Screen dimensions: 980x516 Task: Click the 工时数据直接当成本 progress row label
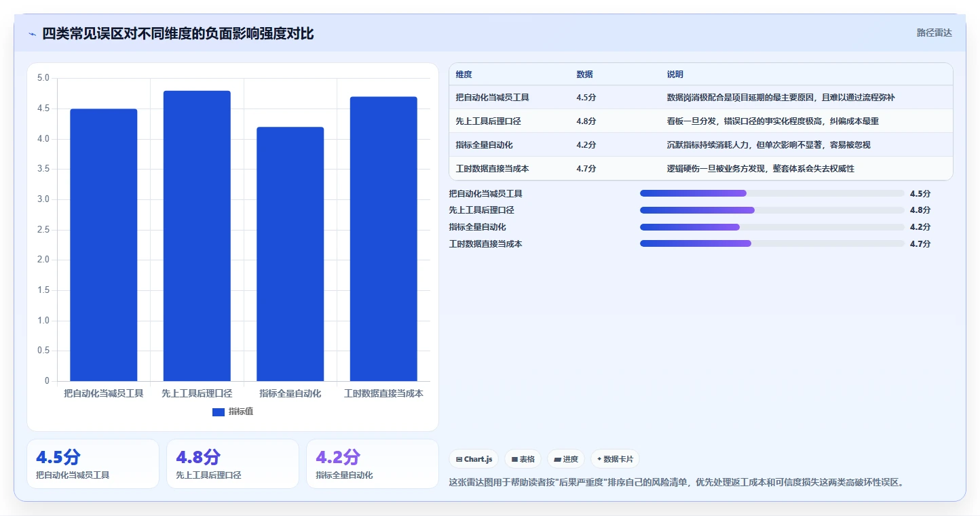pos(486,244)
